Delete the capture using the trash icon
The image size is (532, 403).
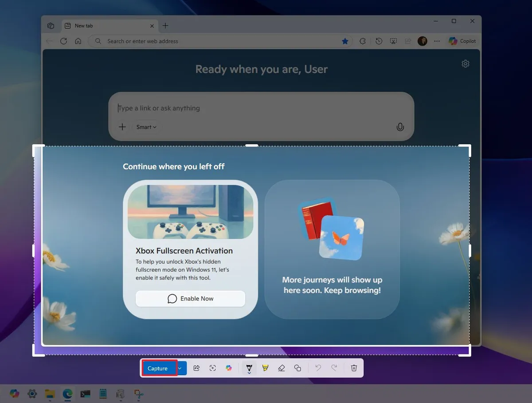click(x=353, y=368)
